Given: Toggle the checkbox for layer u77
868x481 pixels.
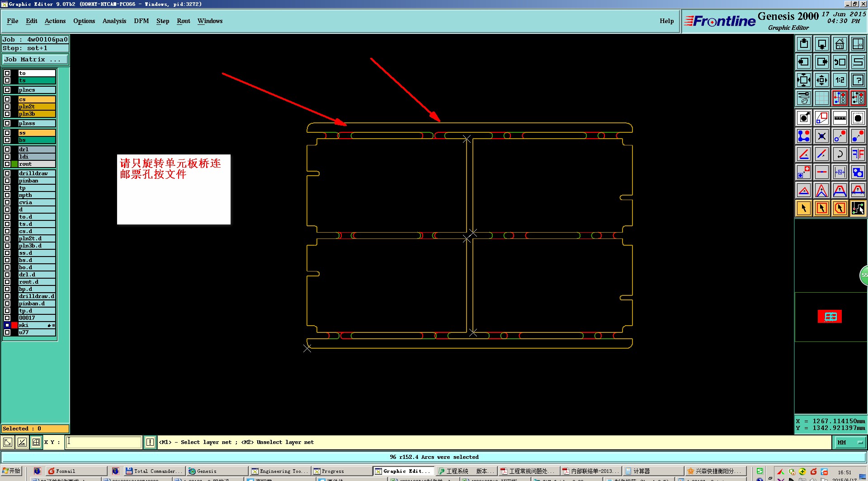Looking at the screenshot, I should tap(7, 332).
